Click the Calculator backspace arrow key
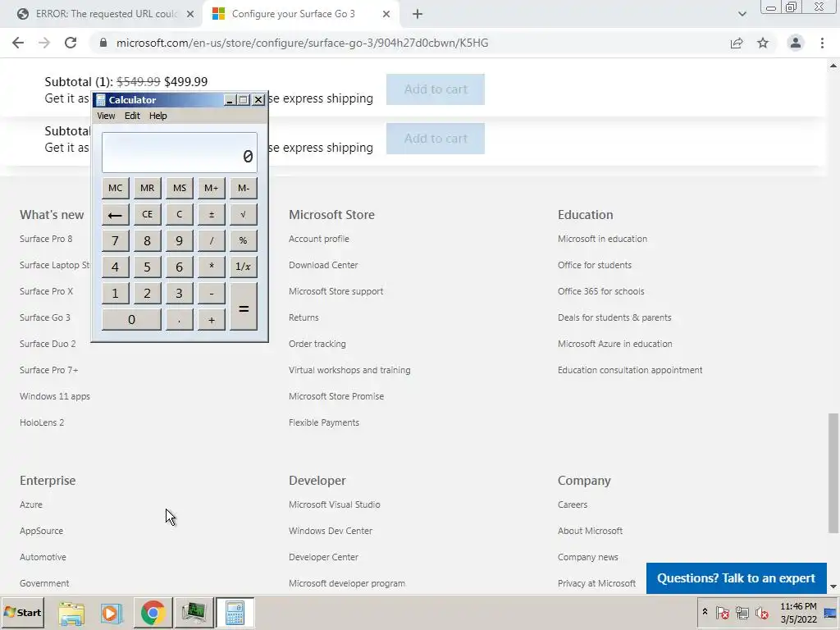 tap(115, 214)
